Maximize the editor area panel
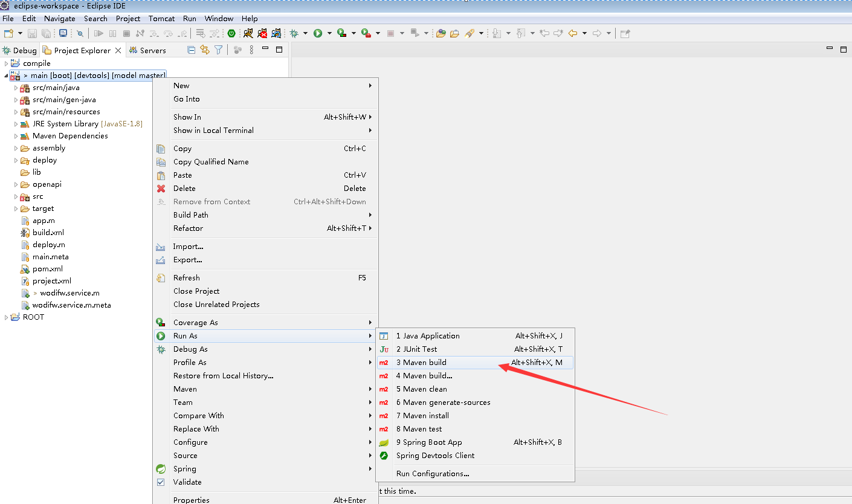Image resolution: width=852 pixels, height=504 pixels. pos(844,50)
